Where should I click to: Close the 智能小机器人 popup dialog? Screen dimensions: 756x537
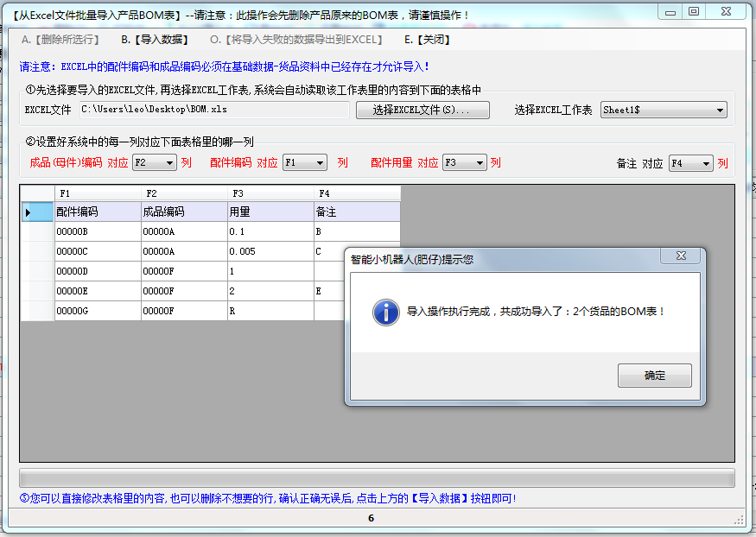tap(681, 255)
